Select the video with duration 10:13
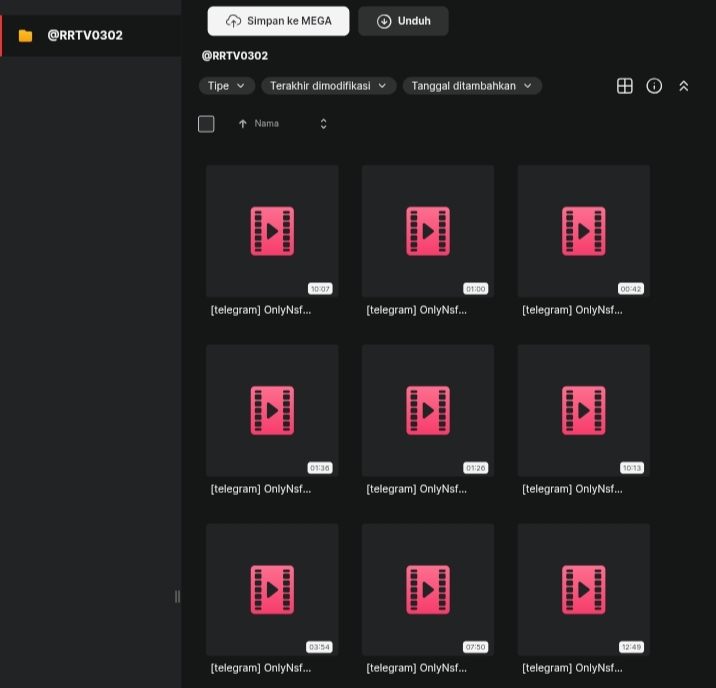Image resolution: width=716 pixels, height=688 pixels. click(x=584, y=410)
